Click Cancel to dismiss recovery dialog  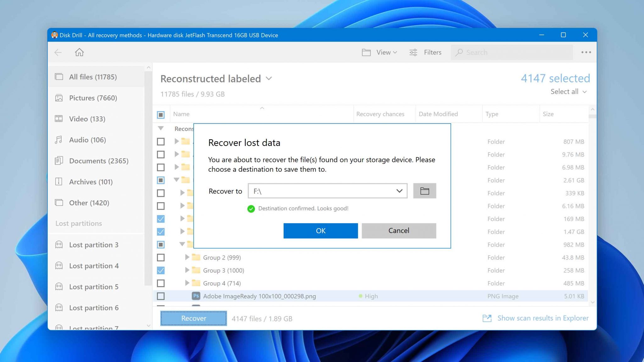(x=398, y=230)
